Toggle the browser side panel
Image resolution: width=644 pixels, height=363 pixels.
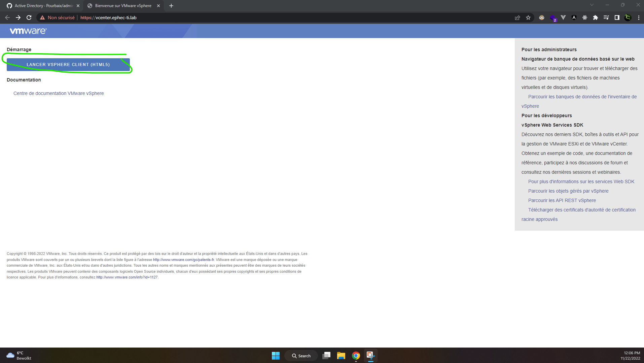(x=617, y=18)
